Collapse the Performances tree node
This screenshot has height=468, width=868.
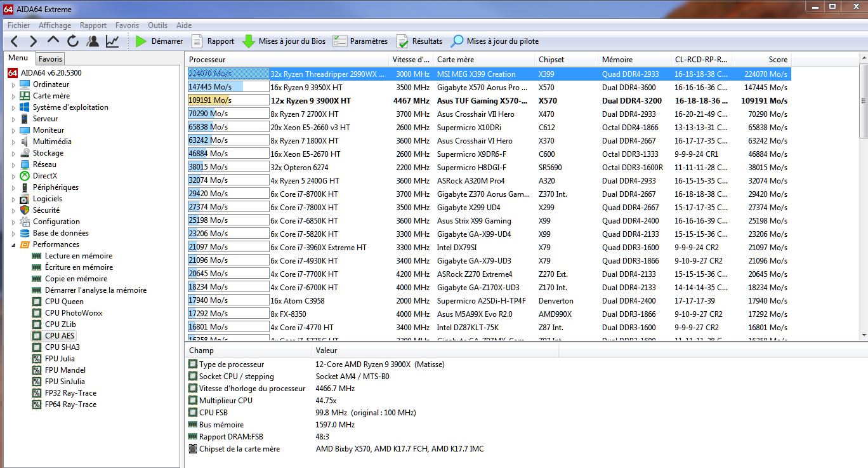(13, 244)
